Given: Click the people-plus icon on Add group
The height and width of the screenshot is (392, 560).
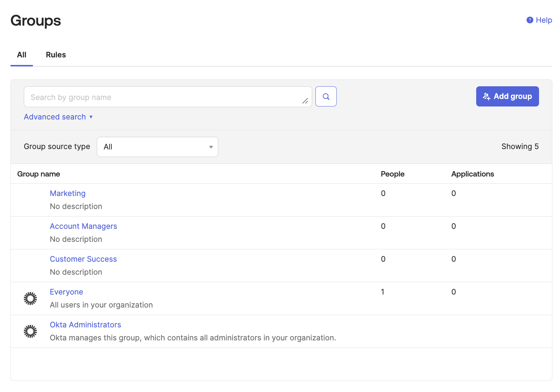Looking at the screenshot, I should coord(487,96).
